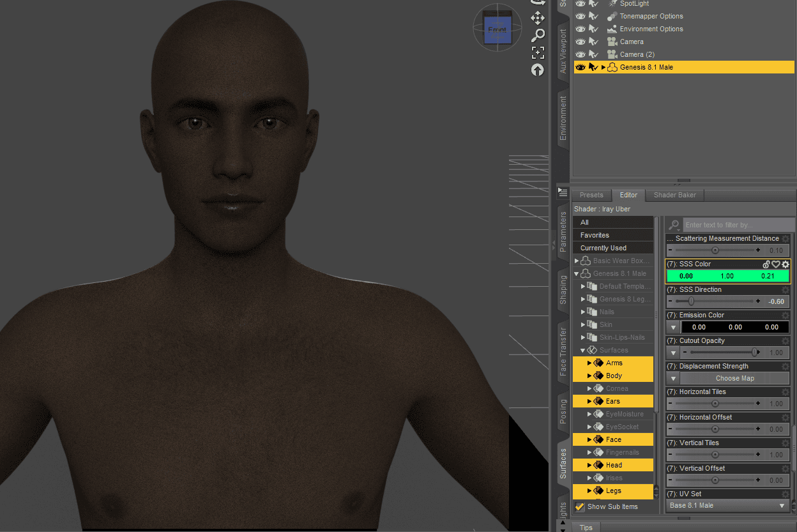Select the Pan viewport tool
Viewport: 797px width, 532px height.
coord(538,19)
